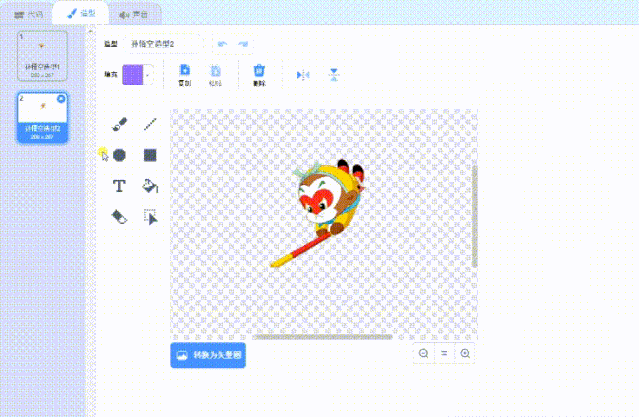Select the Line tool

[x=150, y=124]
